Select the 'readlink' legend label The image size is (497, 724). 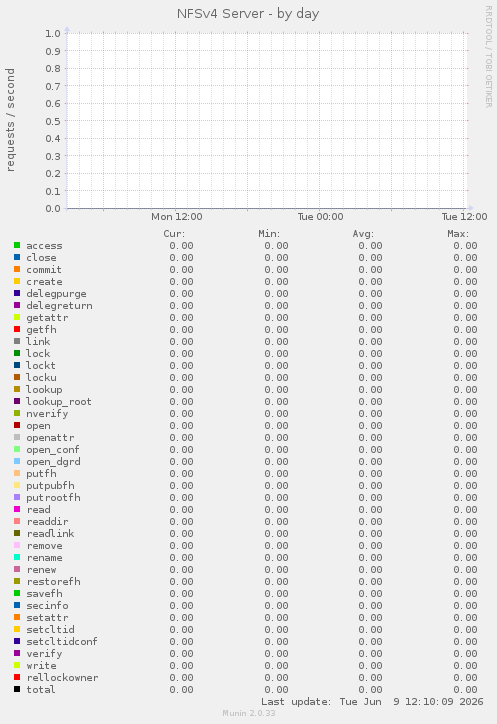click(x=50, y=534)
